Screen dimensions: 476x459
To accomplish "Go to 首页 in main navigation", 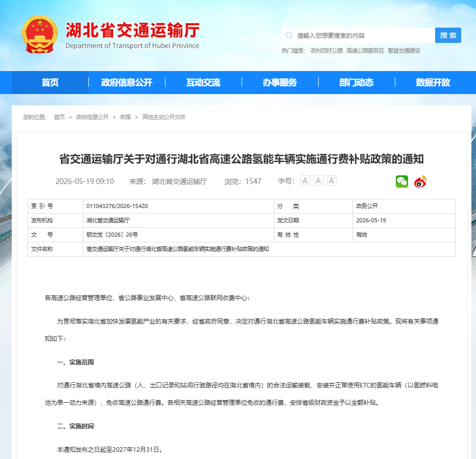I will [x=50, y=82].
